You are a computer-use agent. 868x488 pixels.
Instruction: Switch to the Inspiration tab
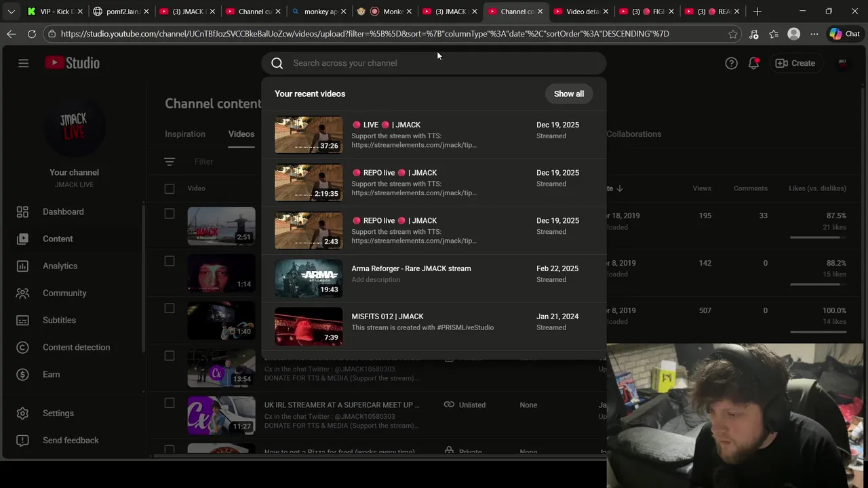(x=185, y=134)
